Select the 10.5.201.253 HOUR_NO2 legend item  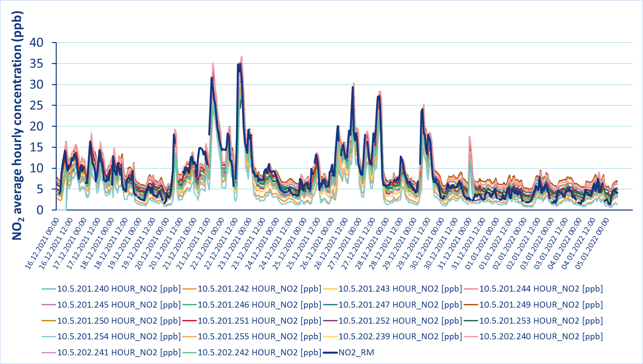[x=541, y=321]
